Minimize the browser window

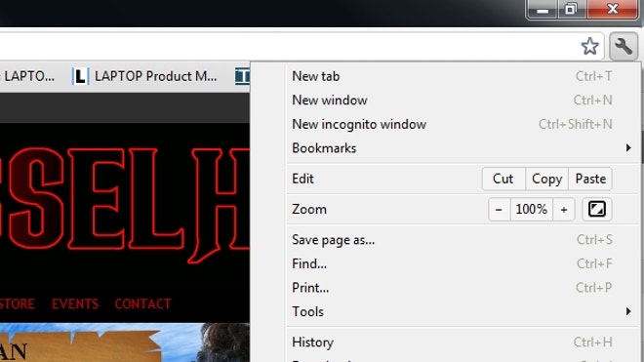(x=543, y=10)
